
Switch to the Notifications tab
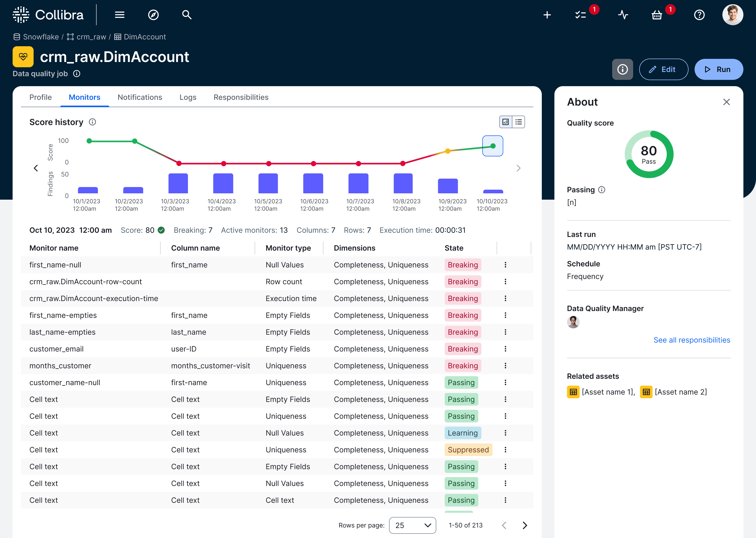(x=140, y=97)
